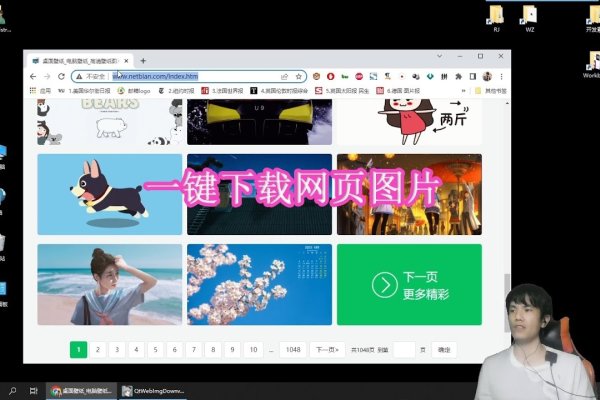600x400 pixels.
Task: Show more bookmarks with the overflow chevron
Action: [x=463, y=91]
